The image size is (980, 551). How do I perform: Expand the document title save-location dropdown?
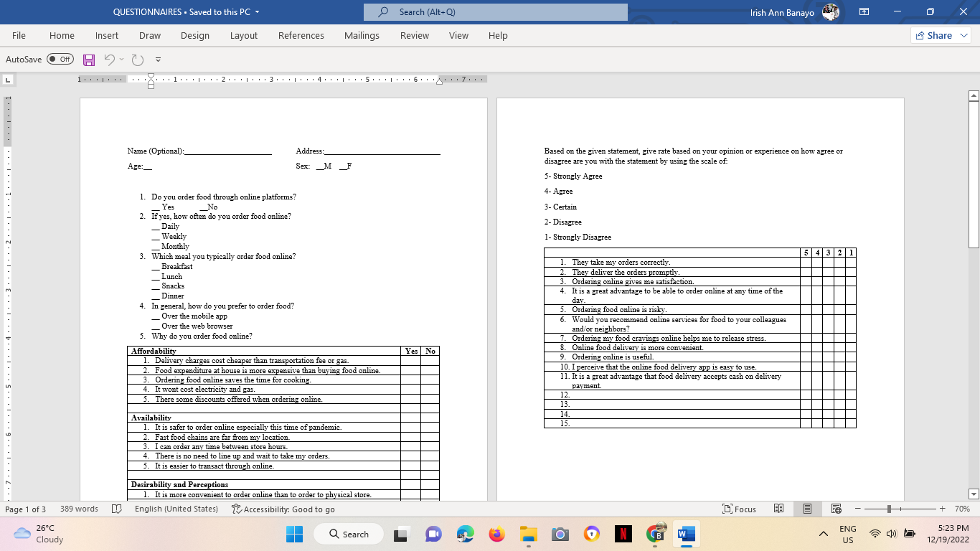click(257, 12)
